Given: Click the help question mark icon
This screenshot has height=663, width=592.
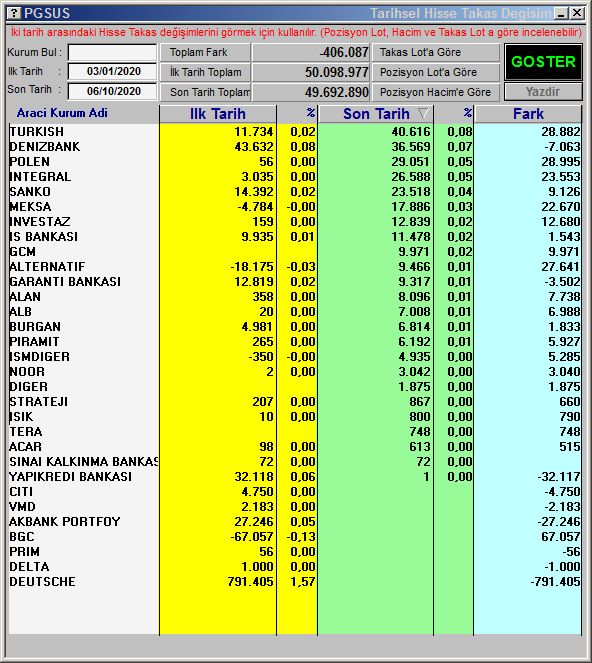Looking at the screenshot, I should coord(14,13).
